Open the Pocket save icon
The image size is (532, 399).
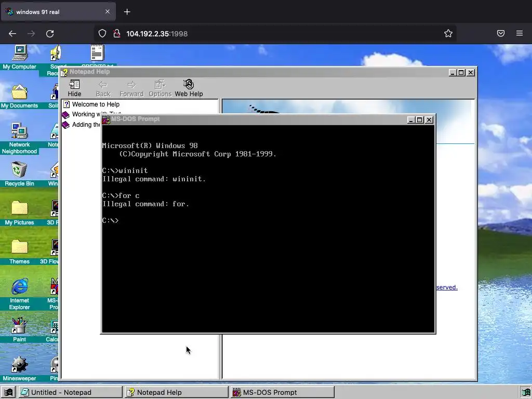pos(501,33)
